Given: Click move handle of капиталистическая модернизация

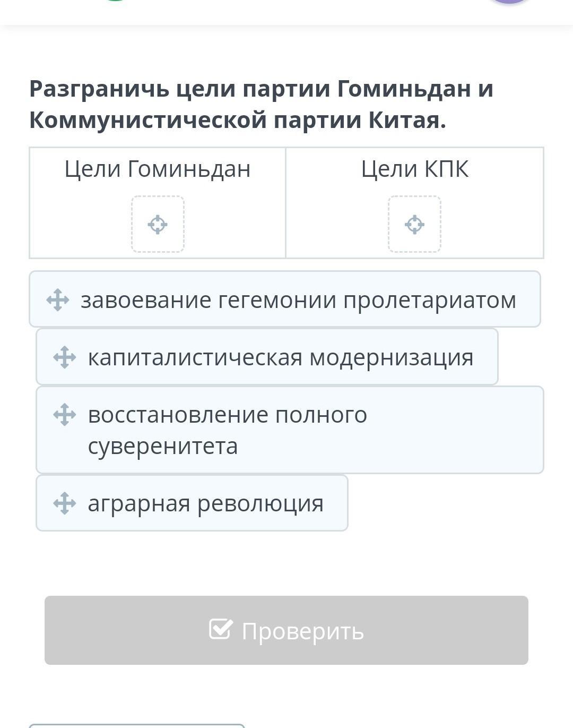Looking at the screenshot, I should pyautogui.click(x=65, y=357).
